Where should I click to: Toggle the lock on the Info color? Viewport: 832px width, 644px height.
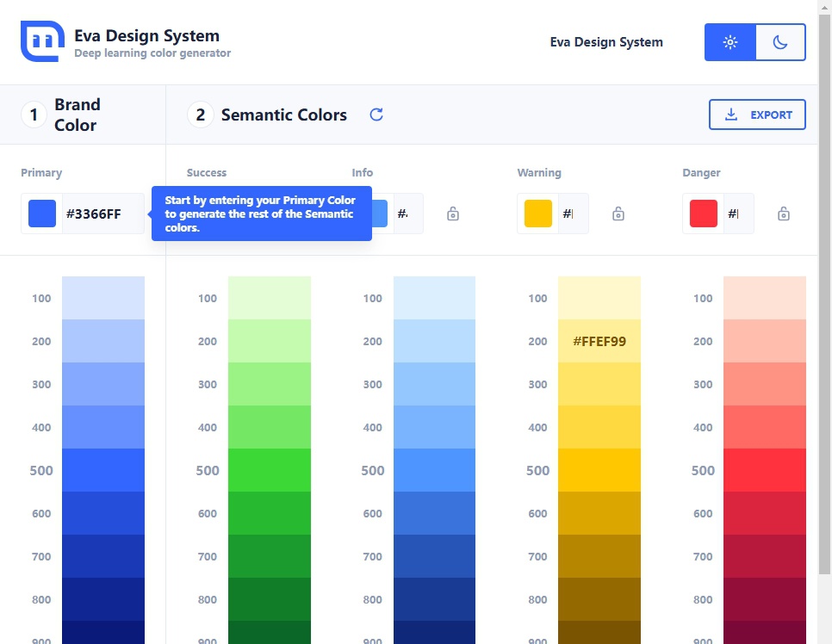(453, 213)
